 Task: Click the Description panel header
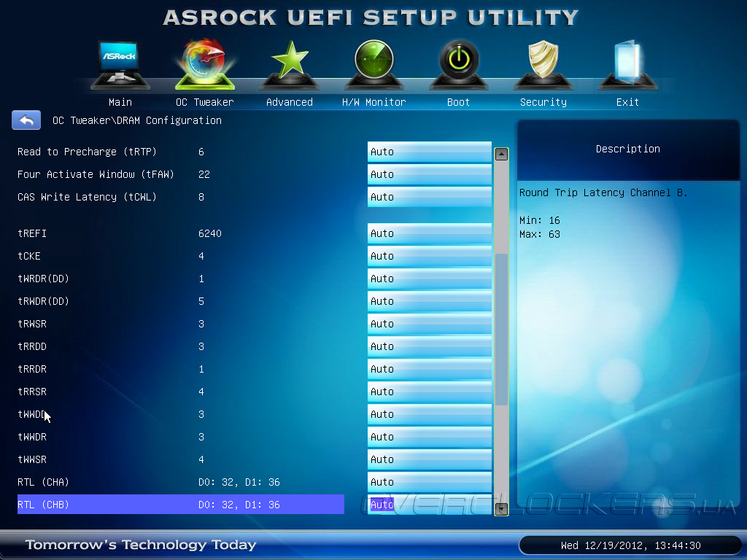628,149
